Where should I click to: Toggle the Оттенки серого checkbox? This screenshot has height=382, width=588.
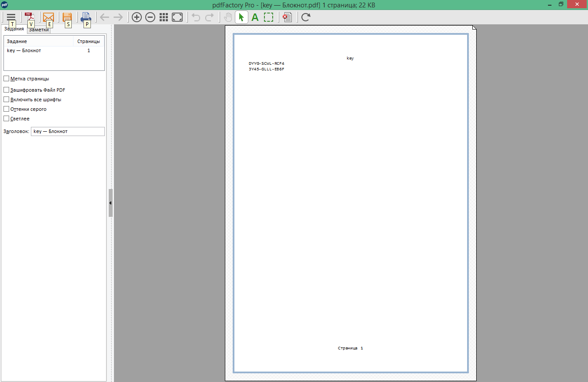pyautogui.click(x=6, y=109)
